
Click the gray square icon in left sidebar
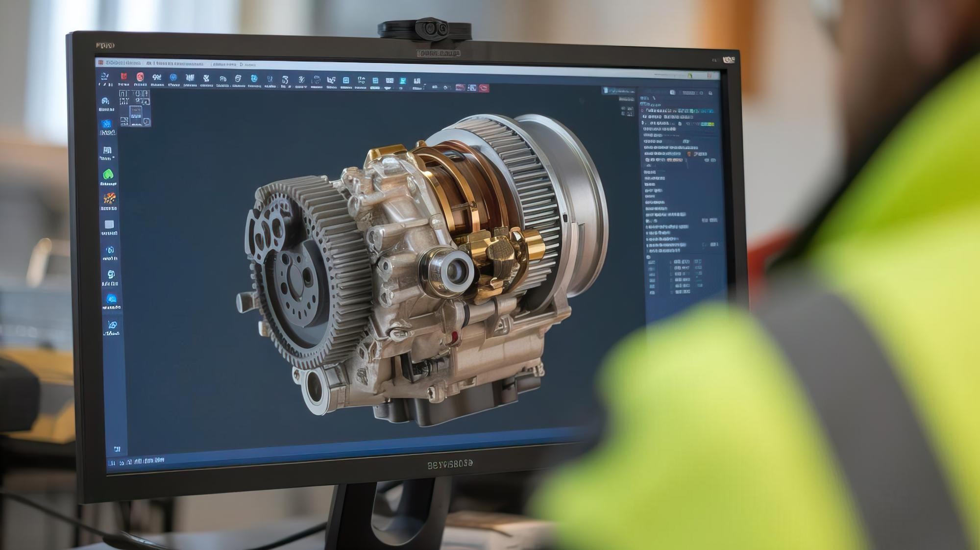[109, 225]
